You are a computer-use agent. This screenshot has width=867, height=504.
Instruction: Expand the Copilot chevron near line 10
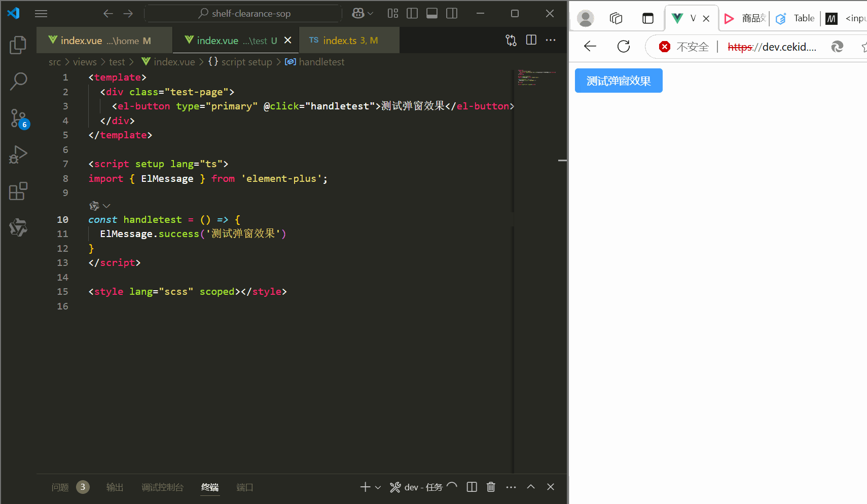(106, 206)
